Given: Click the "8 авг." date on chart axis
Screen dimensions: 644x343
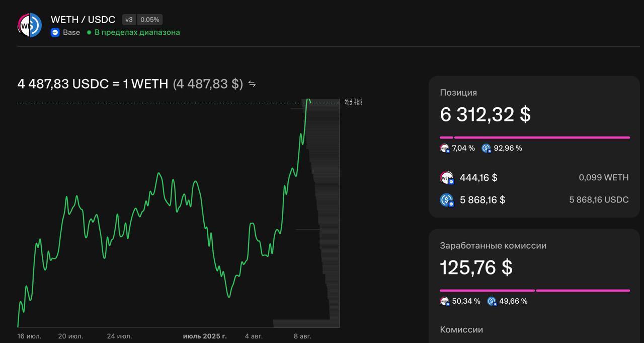Looking at the screenshot, I should [302, 336].
